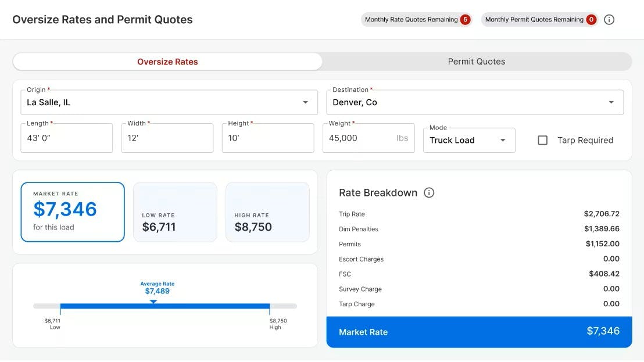Click the Low Rate $6,711 card

tap(175, 212)
